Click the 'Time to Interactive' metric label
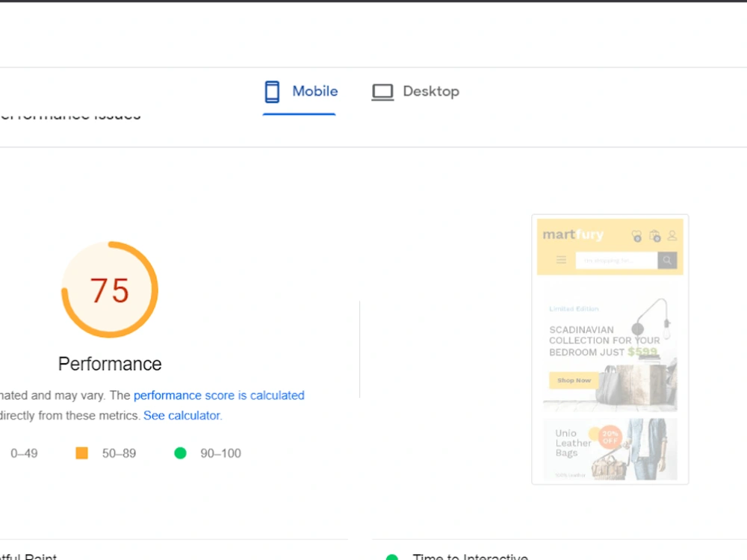The height and width of the screenshot is (560, 747). 470,556
